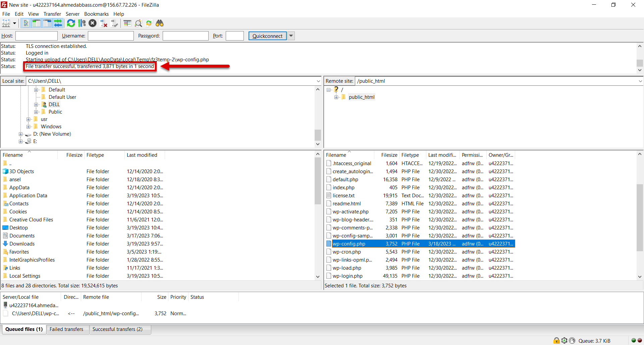The width and height of the screenshot is (644, 345).
Task: Open the binoculars file search icon
Action: pos(160,23)
